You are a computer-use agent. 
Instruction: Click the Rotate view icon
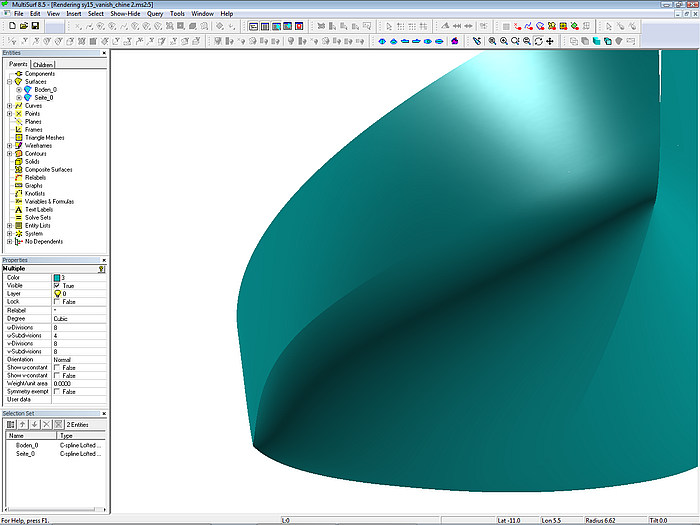point(539,41)
